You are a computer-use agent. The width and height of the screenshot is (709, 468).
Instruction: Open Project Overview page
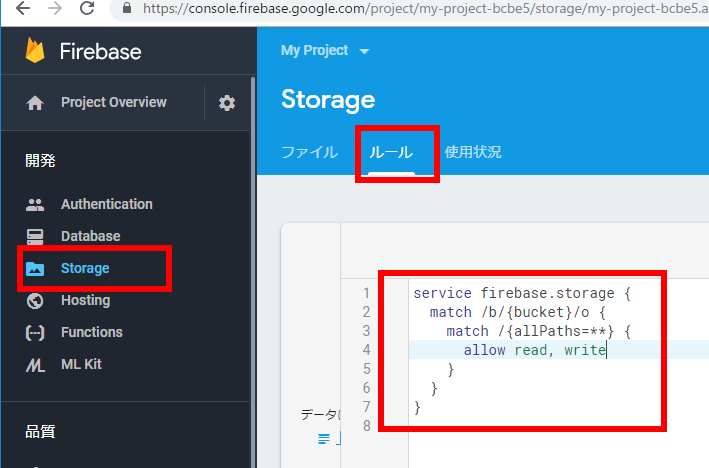[x=114, y=102]
